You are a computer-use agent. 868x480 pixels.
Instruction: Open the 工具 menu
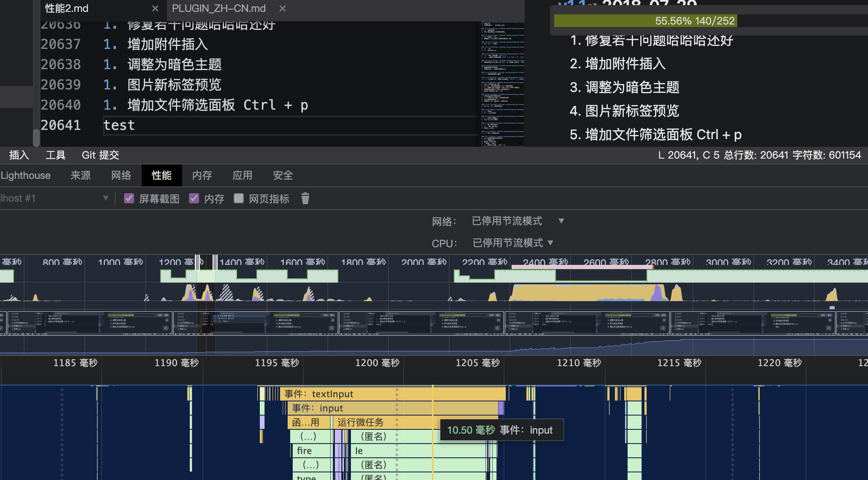pos(55,155)
